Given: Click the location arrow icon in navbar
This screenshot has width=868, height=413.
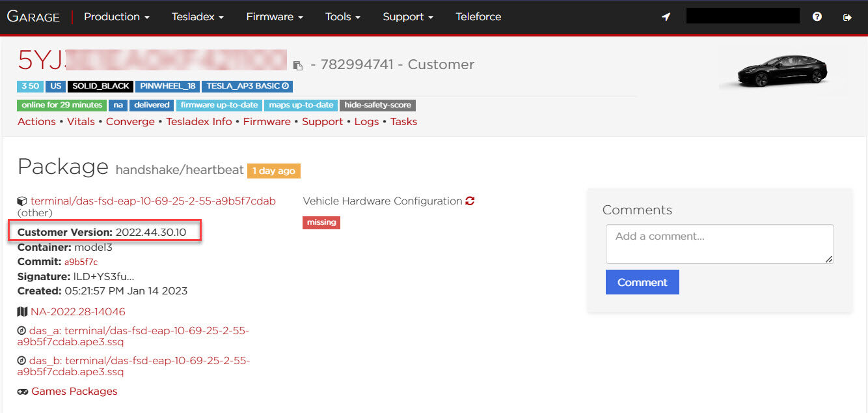Looking at the screenshot, I should tap(666, 17).
